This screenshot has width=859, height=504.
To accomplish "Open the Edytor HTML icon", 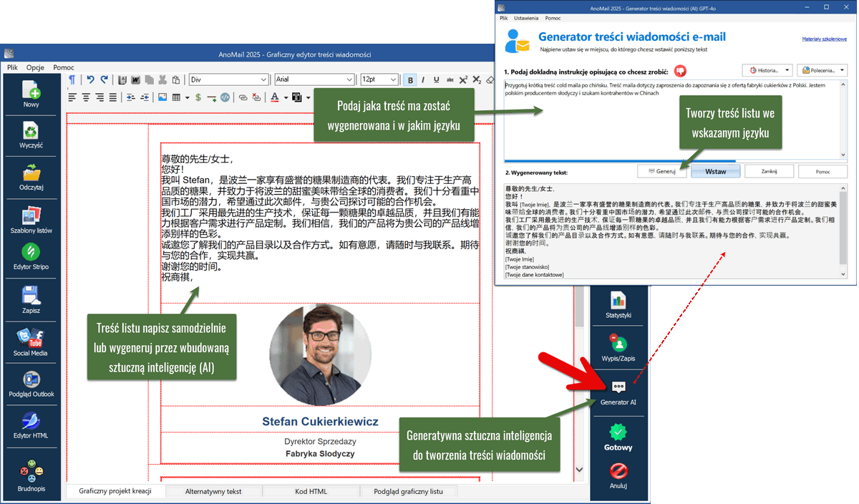I will (31, 420).
